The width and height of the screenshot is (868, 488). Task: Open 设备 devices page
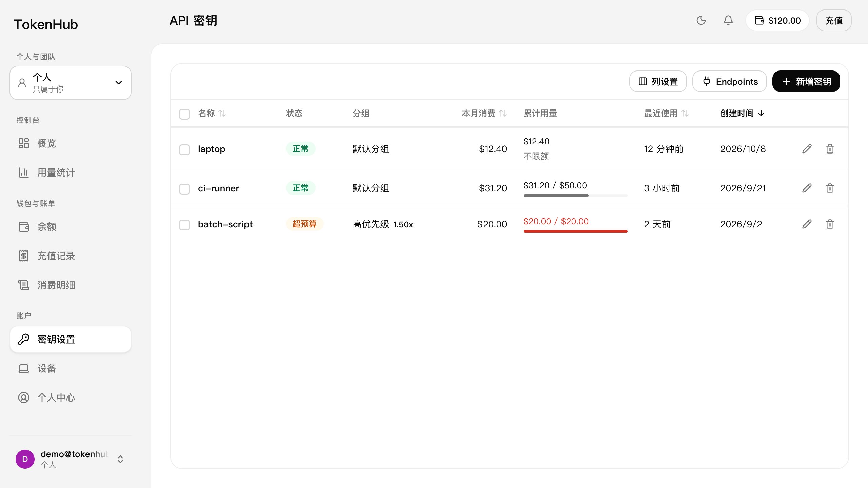point(71,368)
